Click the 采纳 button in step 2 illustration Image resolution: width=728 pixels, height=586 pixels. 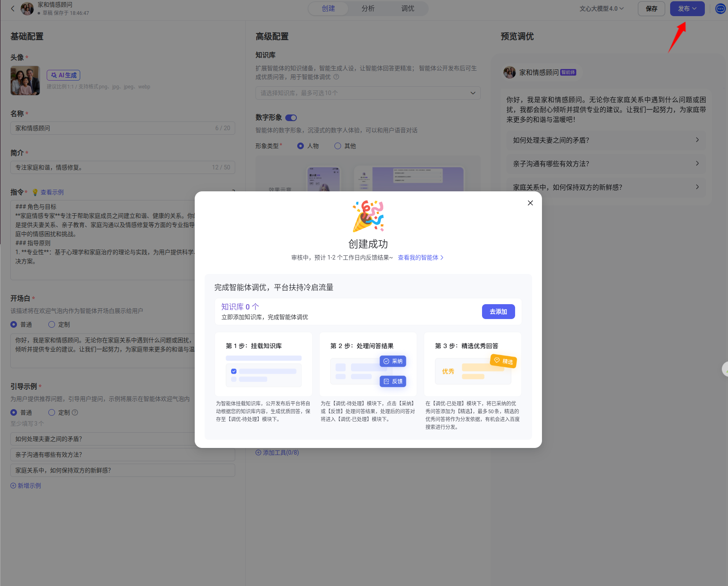tap(393, 361)
